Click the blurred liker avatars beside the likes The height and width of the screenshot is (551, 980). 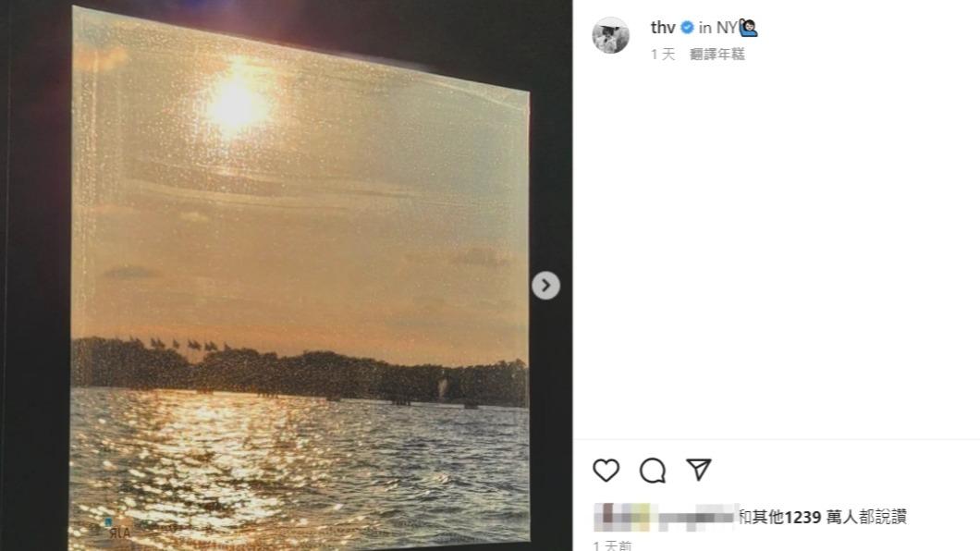[x=624, y=517]
